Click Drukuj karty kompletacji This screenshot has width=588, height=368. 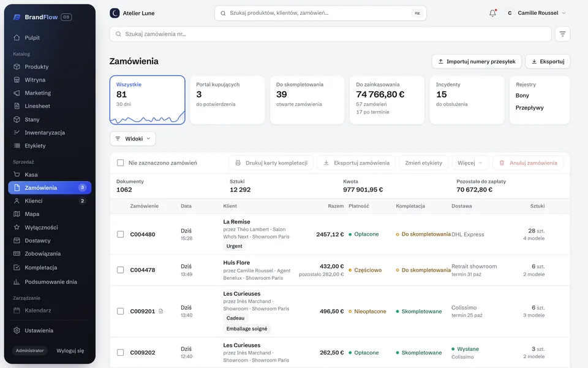click(x=271, y=163)
